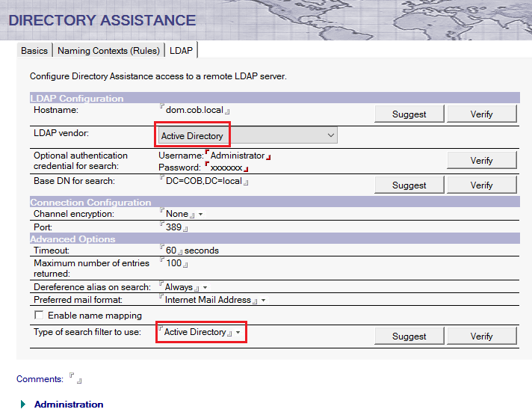Open Preferred mail format dropdown arrow
Viewport: 532px width, 418px height.
[263, 300]
